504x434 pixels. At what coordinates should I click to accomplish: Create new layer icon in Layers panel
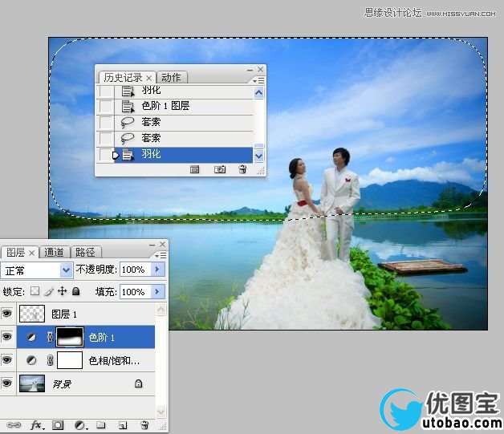123,425
